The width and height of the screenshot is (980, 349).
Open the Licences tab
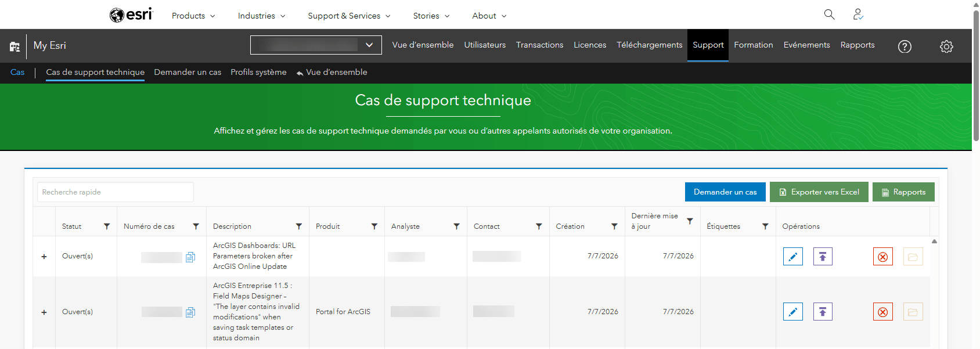[x=590, y=45]
